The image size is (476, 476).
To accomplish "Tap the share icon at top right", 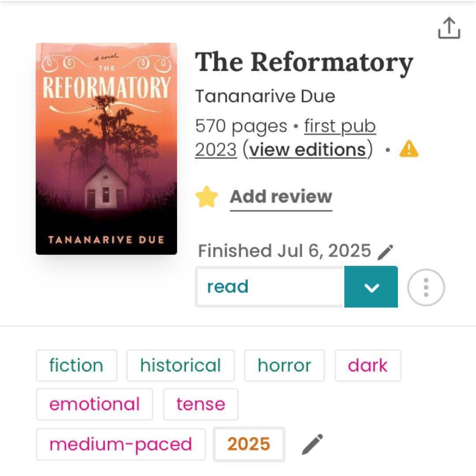I will (449, 28).
